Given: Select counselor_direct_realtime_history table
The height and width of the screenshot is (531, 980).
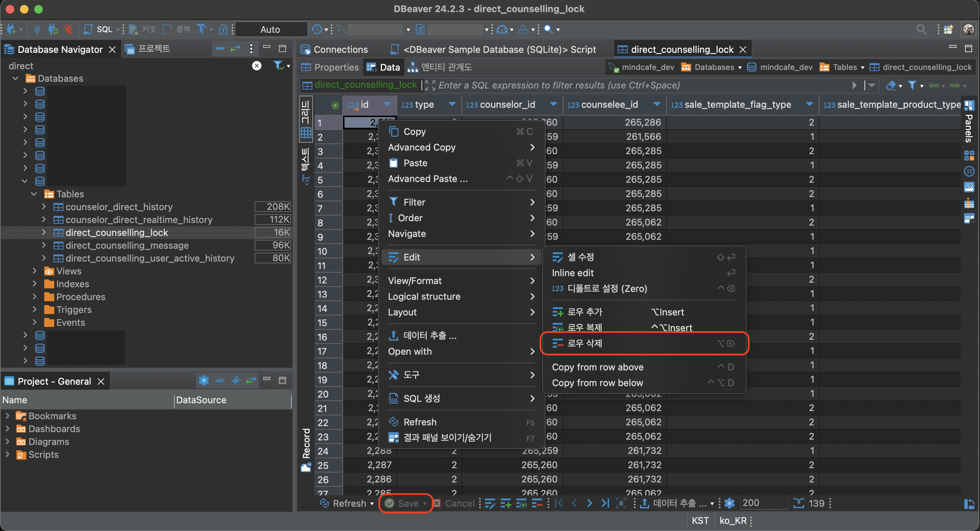Looking at the screenshot, I should tap(139, 219).
